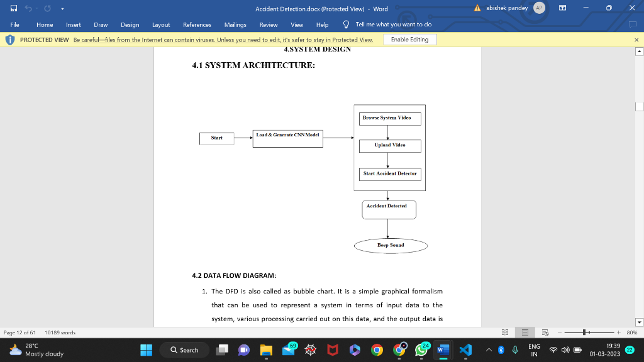Click the Comments icon in ribbon

[633, 25]
